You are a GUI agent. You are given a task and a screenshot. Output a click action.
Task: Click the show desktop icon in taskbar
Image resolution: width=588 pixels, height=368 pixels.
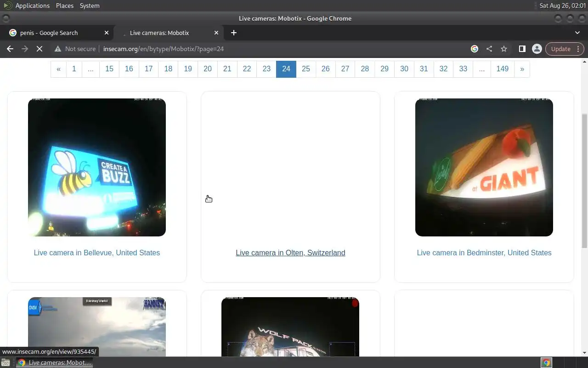click(6, 362)
